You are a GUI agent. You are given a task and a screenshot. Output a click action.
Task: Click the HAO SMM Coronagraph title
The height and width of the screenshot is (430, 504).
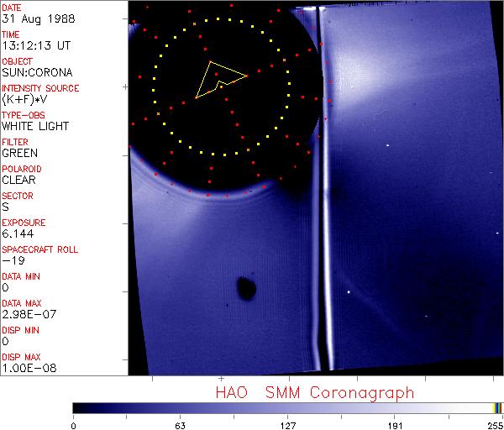314,392
